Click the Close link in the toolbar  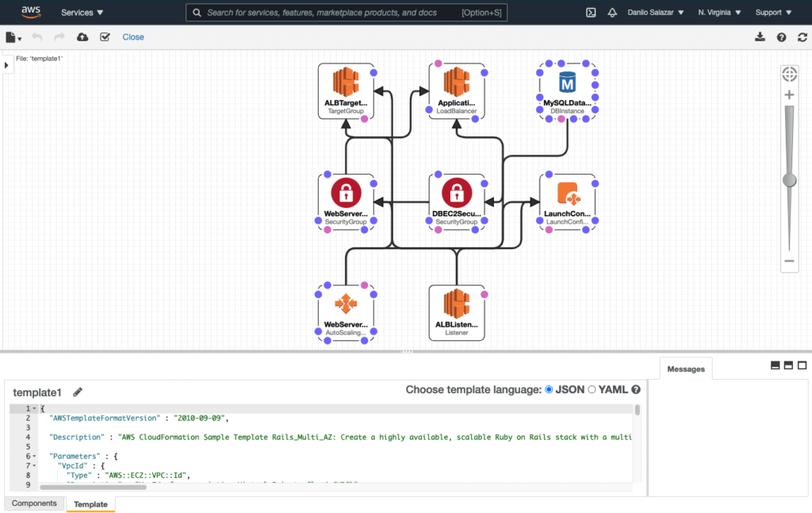pyautogui.click(x=132, y=36)
